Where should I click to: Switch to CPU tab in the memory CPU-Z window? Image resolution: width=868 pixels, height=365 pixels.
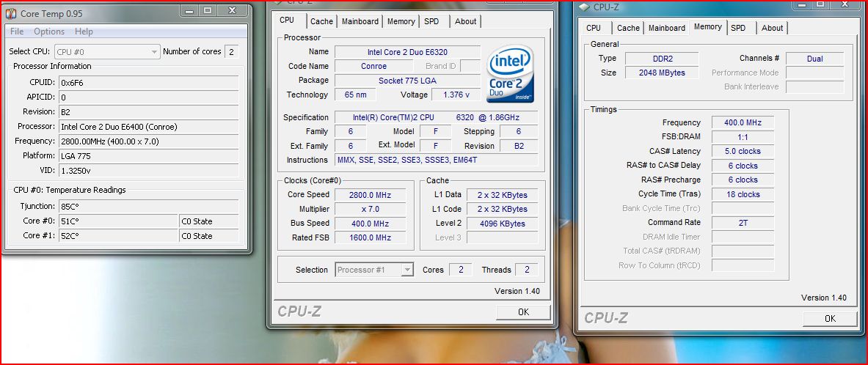(x=594, y=28)
